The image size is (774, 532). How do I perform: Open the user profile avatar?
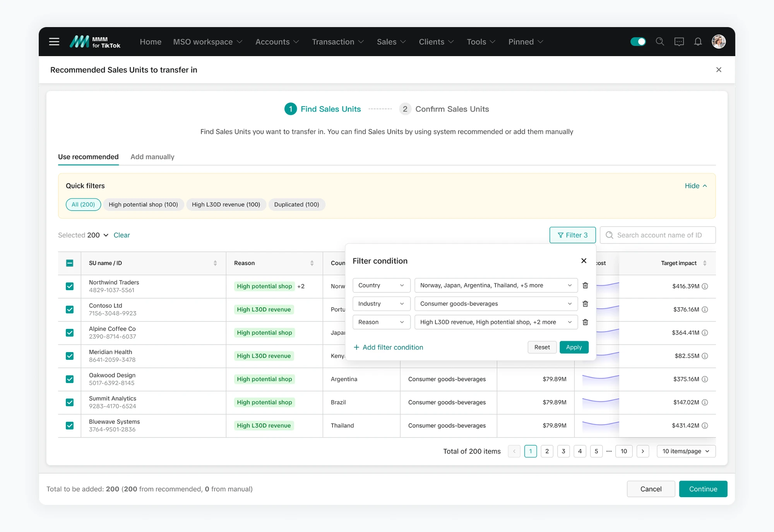coord(719,42)
